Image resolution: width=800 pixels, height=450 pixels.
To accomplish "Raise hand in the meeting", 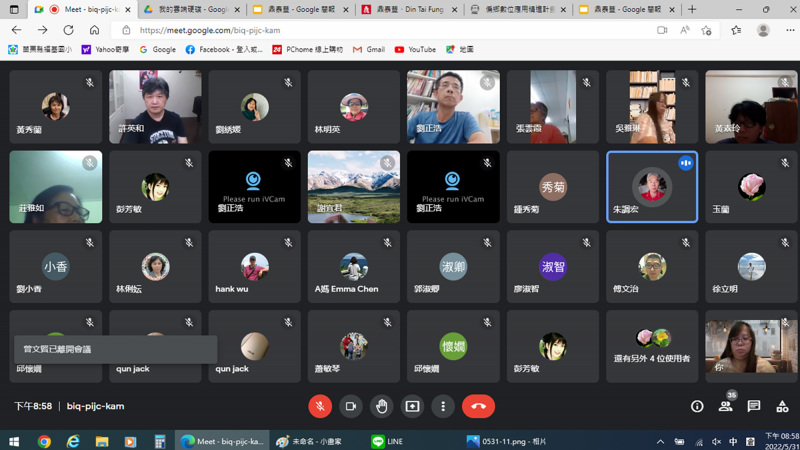I will [x=382, y=406].
